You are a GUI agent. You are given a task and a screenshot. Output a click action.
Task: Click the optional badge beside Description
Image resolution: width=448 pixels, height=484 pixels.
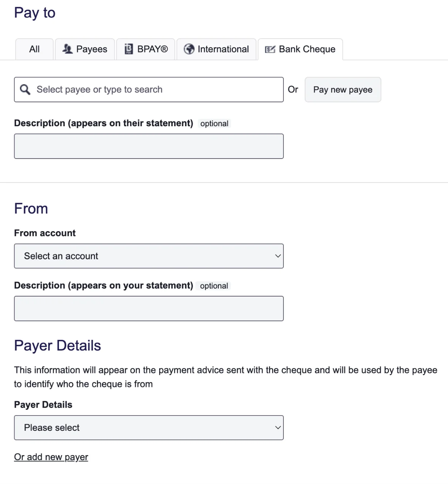pyautogui.click(x=214, y=123)
